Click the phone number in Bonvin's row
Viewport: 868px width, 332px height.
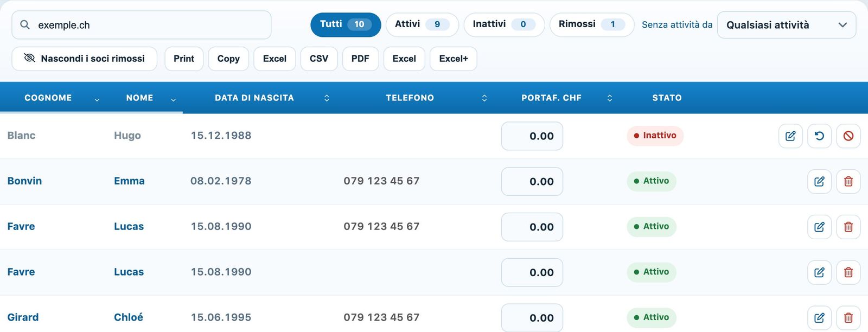(x=381, y=181)
